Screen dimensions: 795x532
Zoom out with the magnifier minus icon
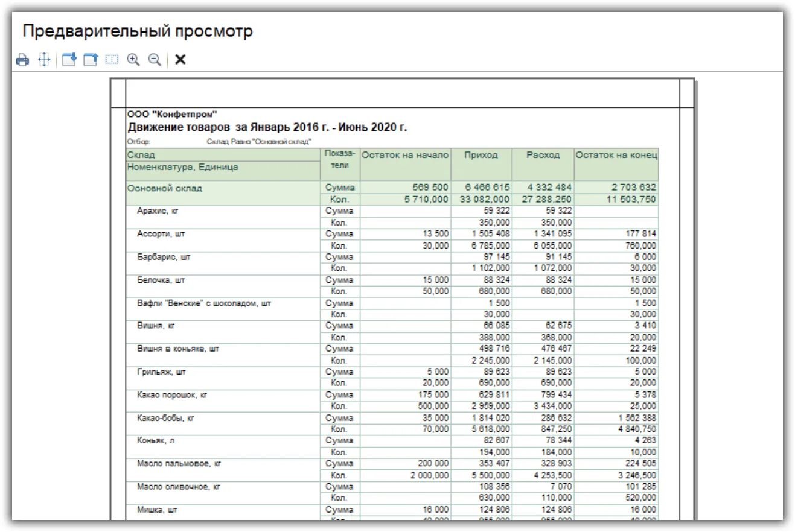[155, 60]
